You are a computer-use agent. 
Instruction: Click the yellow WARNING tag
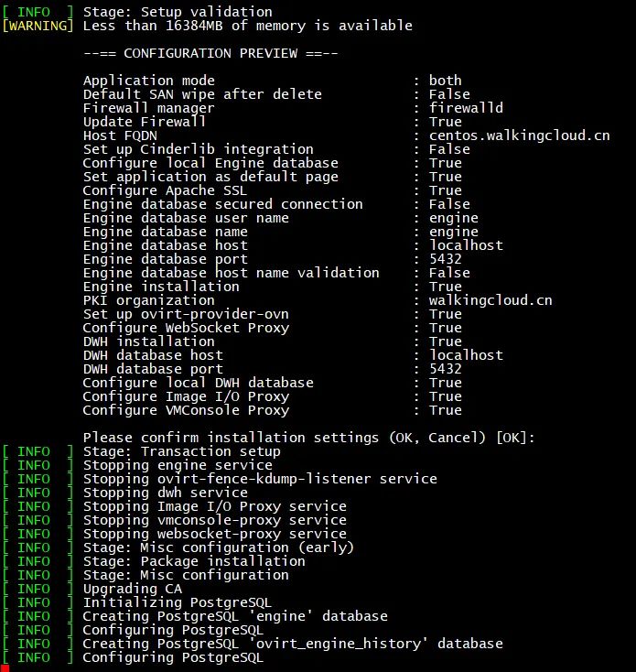tap(38, 26)
